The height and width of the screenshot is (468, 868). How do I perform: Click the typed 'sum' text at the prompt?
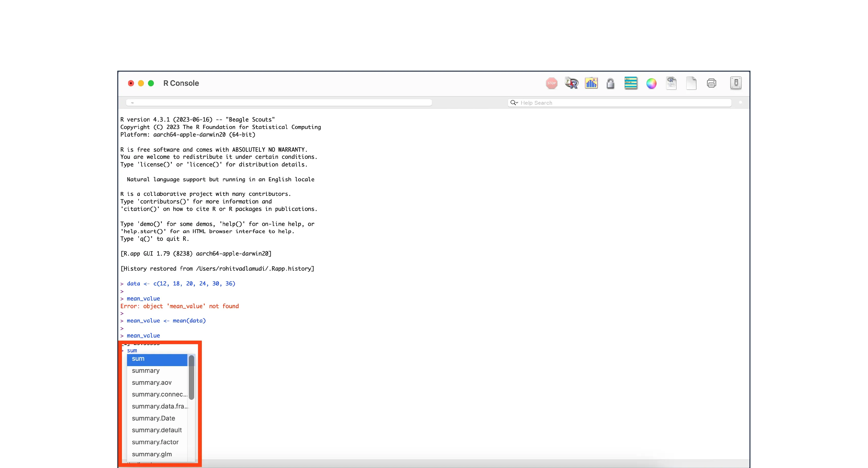[x=132, y=351]
